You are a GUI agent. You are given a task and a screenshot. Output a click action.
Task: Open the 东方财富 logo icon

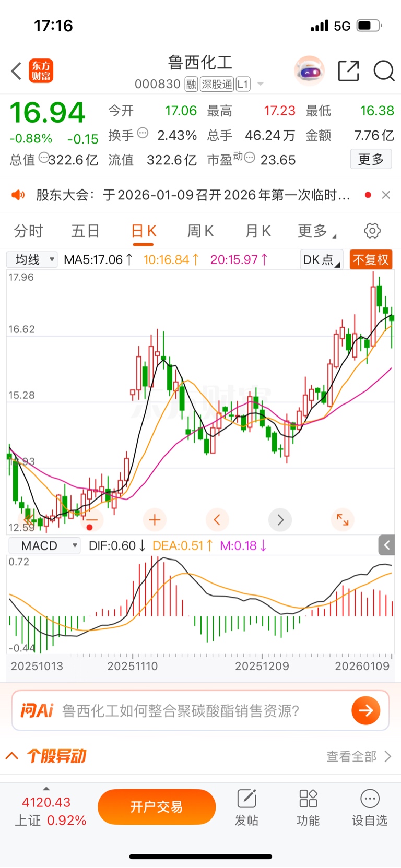point(41,71)
